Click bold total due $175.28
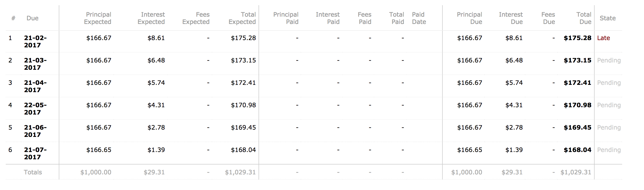This screenshot has height=190, width=644. coord(577,38)
